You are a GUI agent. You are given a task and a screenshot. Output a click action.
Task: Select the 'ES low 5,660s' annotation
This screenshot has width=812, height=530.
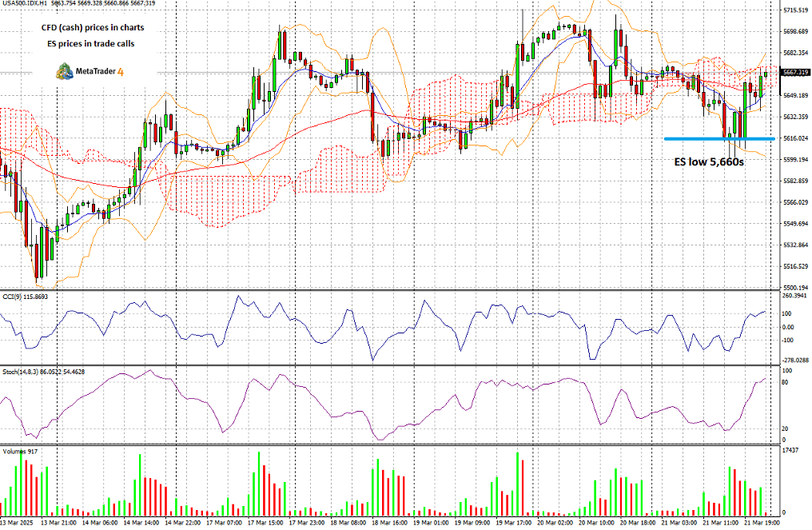tap(709, 162)
